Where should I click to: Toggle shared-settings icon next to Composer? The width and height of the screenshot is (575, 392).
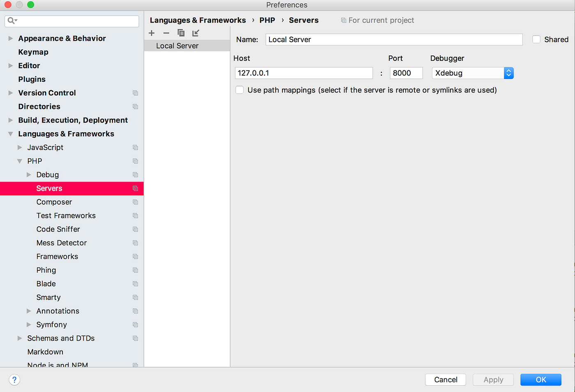tap(136, 202)
